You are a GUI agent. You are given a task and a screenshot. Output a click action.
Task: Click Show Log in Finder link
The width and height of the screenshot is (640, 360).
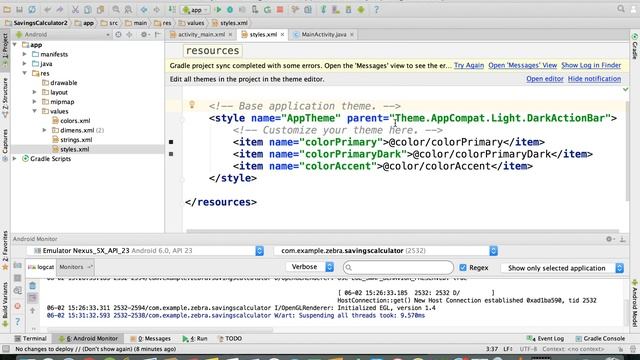coord(591,65)
